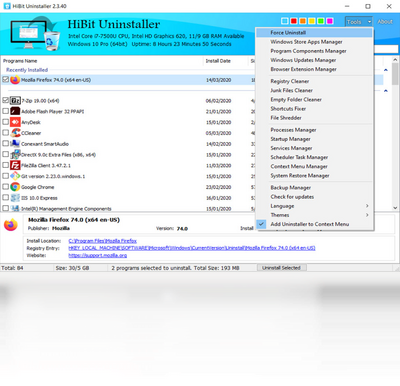Screen dimensions: 400x386
Task: Launch Junk Files Cleaner
Action: point(314,90)
